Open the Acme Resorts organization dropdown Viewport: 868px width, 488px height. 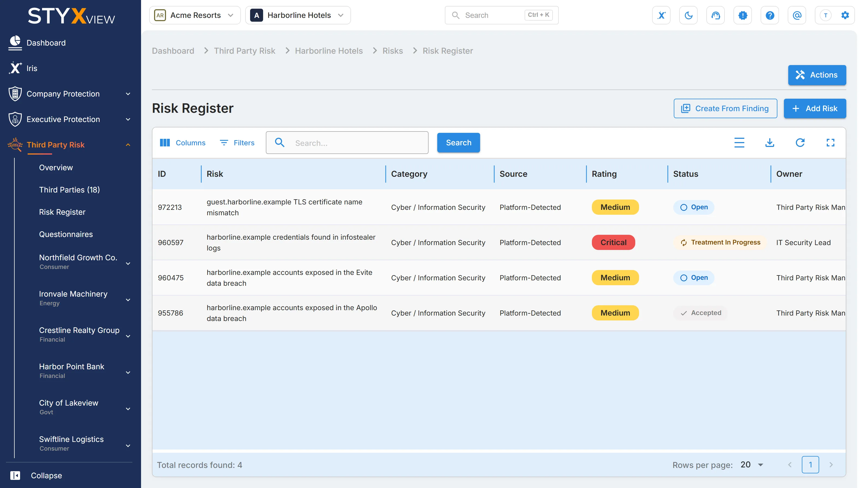195,15
